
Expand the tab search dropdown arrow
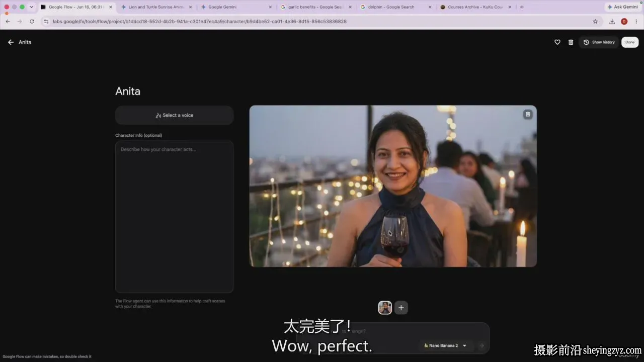[x=31, y=7]
